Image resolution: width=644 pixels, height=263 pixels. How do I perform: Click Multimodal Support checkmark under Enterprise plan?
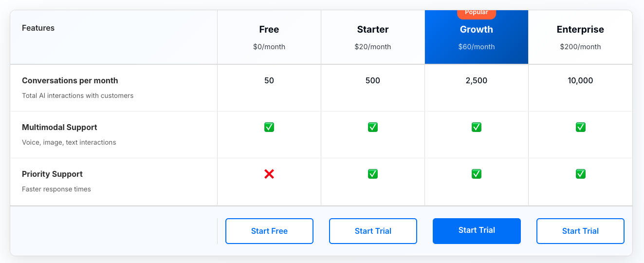(580, 127)
